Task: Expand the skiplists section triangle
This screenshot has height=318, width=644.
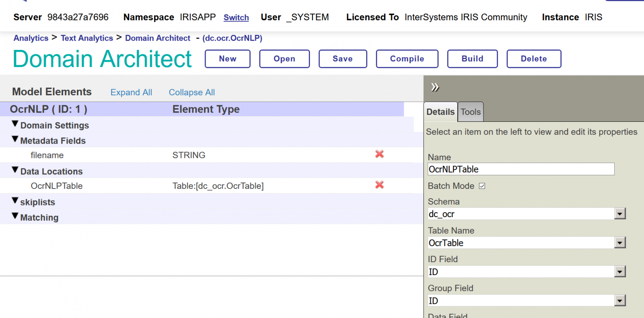Action: coord(15,201)
